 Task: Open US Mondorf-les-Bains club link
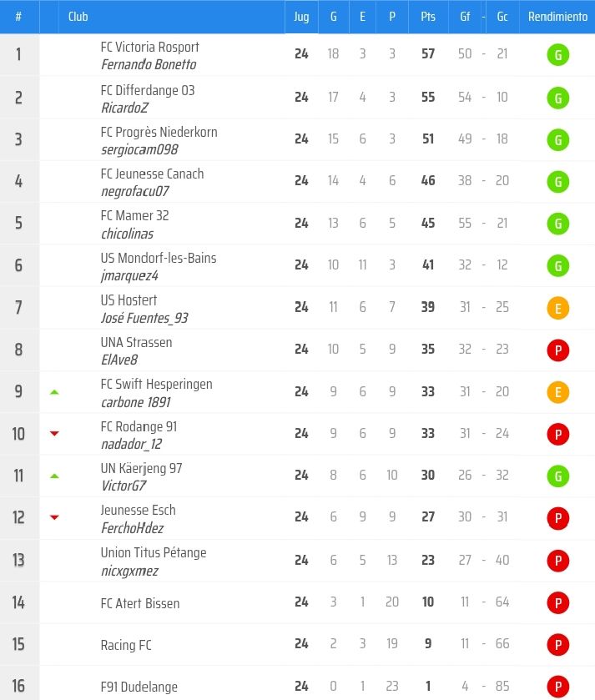[159, 258]
